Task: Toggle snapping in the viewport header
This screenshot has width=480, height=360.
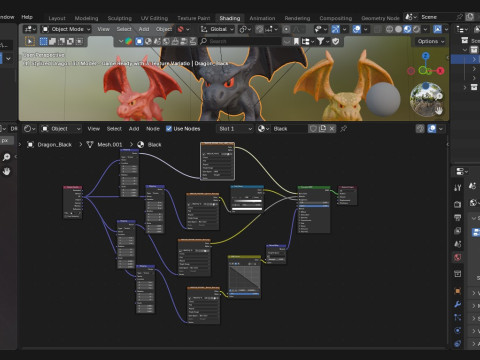Action: pos(260,29)
